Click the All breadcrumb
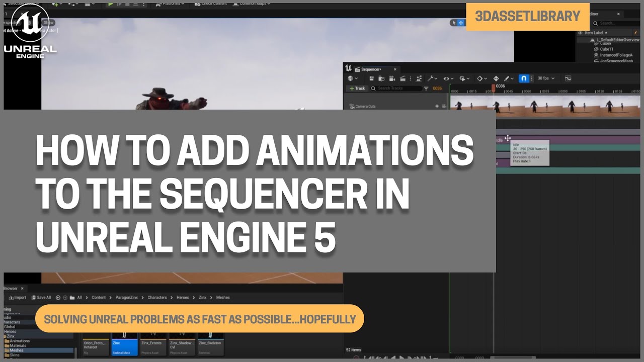The width and height of the screenshot is (644, 362). [79, 298]
